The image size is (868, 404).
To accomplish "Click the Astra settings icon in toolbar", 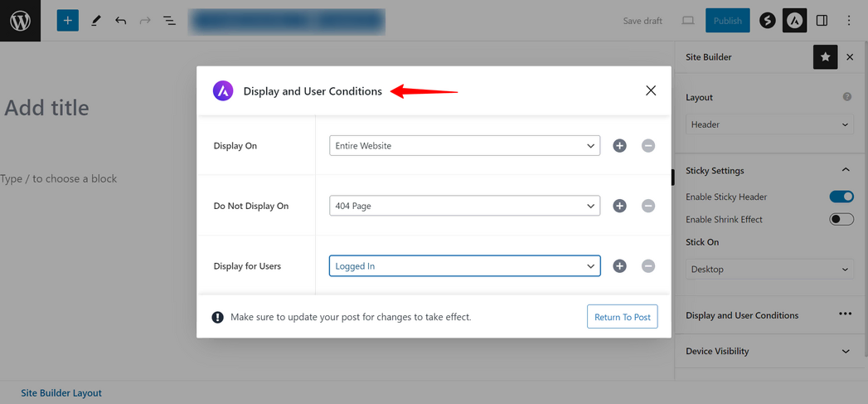I will pos(794,21).
